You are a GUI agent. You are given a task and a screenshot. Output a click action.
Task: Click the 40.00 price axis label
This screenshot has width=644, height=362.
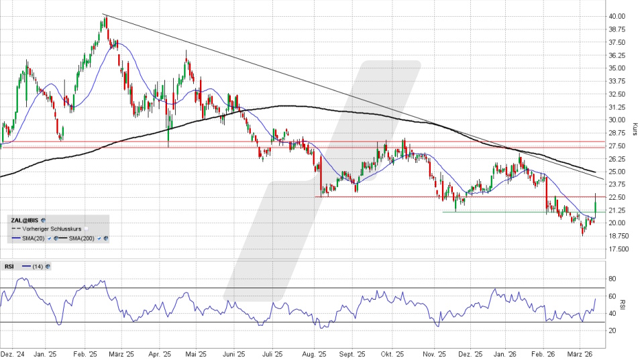pos(616,16)
